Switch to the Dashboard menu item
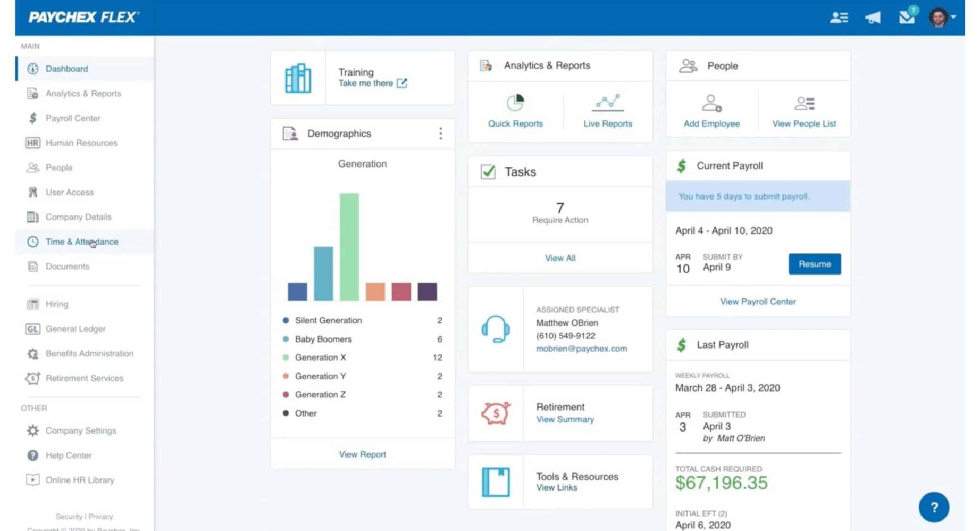 [66, 69]
